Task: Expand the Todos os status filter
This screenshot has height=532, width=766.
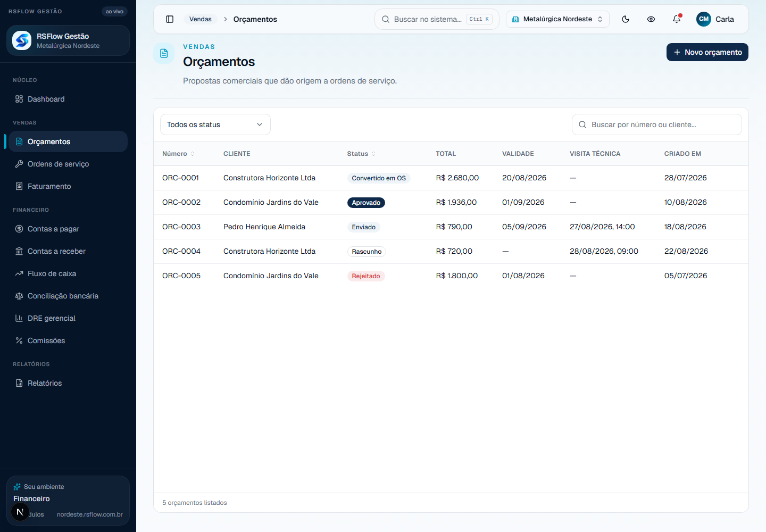Action: tap(215, 124)
